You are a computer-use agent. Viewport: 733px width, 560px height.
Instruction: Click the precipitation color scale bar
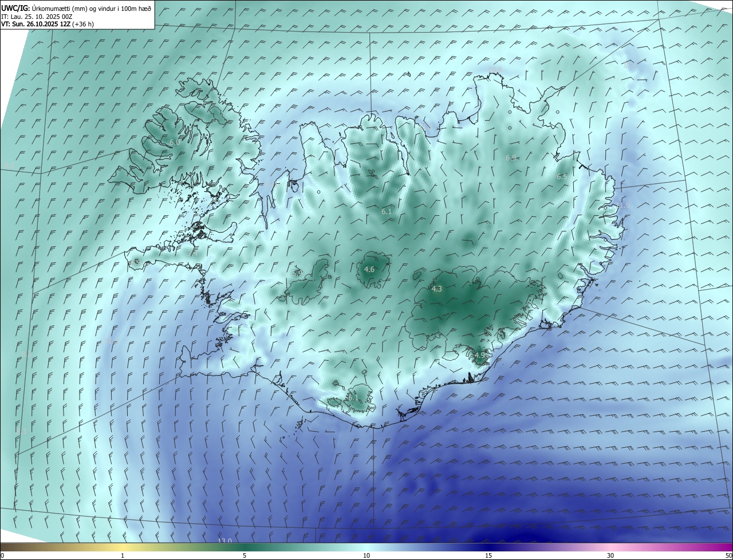pyautogui.click(x=366, y=547)
